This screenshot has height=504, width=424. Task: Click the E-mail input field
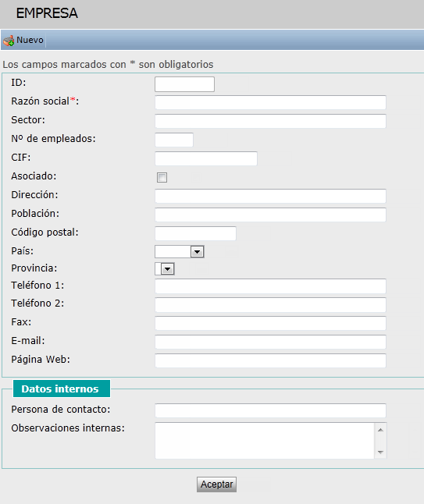click(270, 342)
